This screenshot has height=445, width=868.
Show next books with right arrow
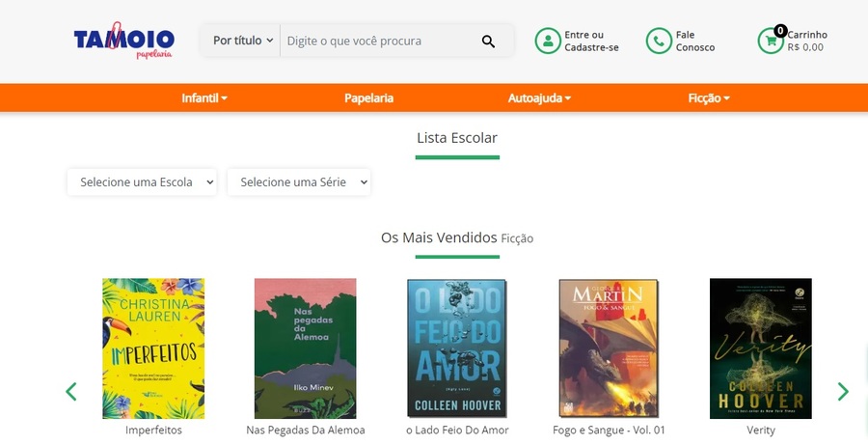843,391
